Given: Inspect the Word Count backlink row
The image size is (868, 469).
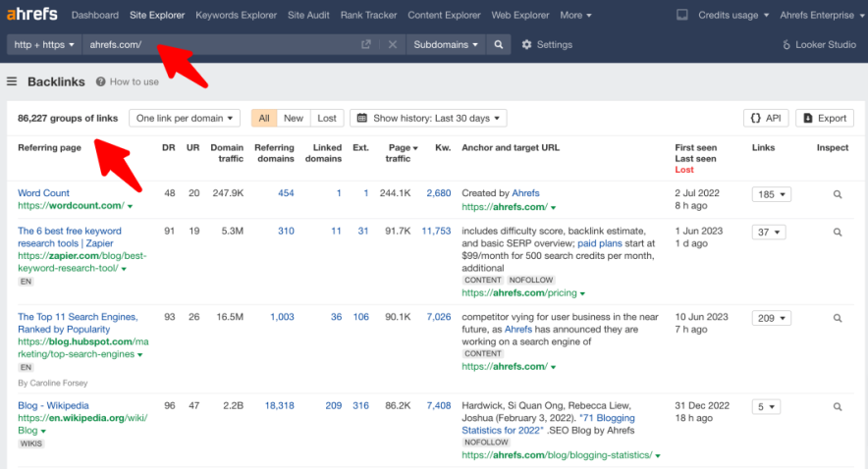Looking at the screenshot, I should (x=837, y=194).
